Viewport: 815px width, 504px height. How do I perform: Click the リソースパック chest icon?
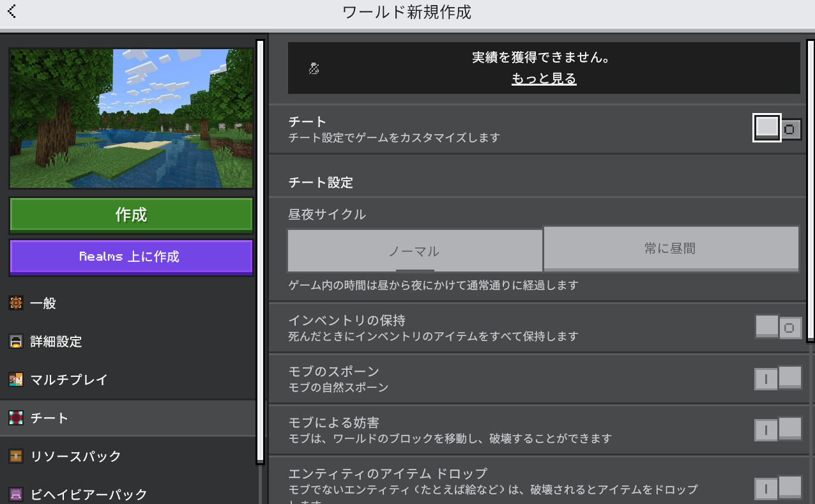16,457
